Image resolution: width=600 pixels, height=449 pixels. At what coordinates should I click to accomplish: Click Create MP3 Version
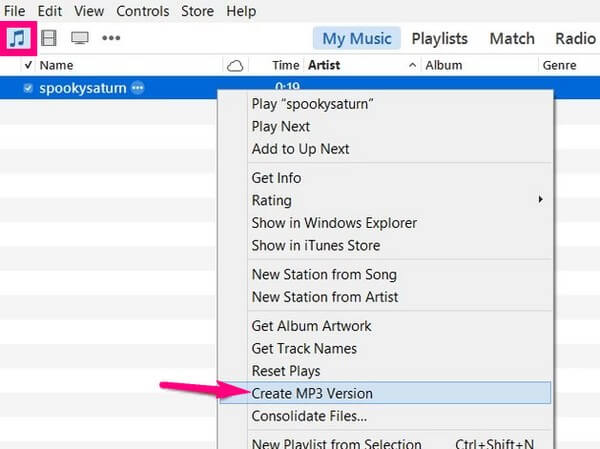click(386, 393)
